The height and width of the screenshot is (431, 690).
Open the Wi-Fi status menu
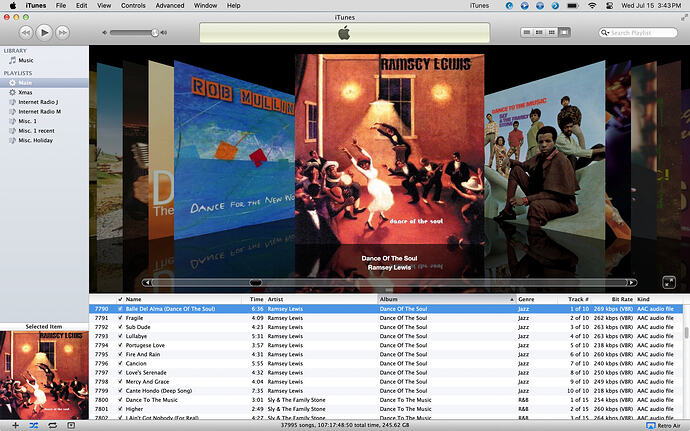click(x=592, y=6)
